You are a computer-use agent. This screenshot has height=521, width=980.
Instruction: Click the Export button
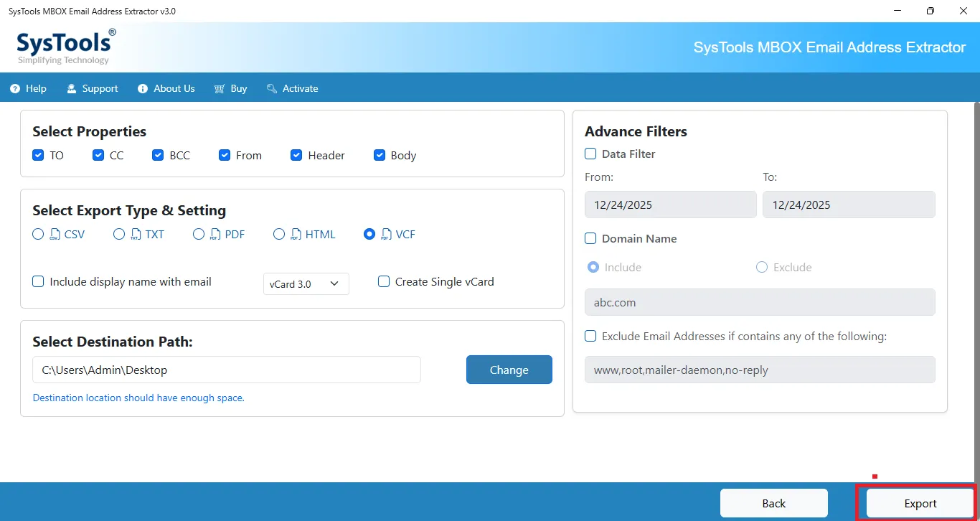click(x=920, y=503)
